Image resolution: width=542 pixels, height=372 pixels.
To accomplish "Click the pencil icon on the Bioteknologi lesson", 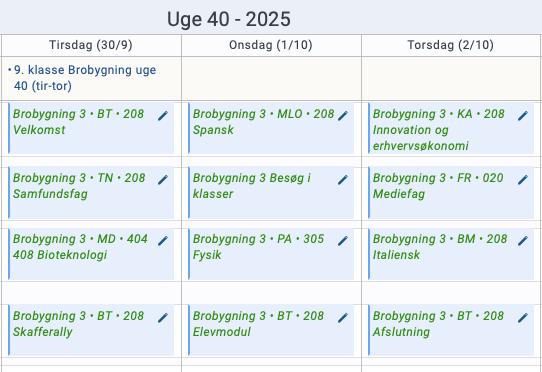I will point(163,241).
